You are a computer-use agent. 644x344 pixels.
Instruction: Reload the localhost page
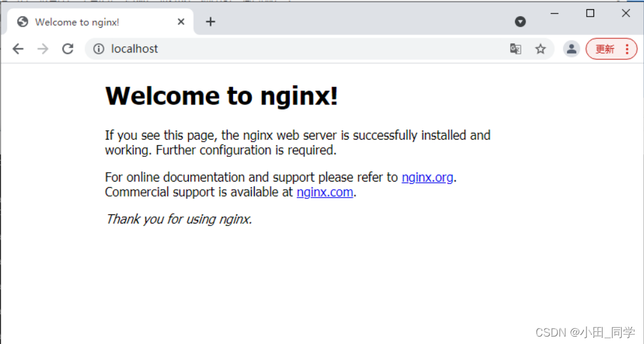coord(68,49)
